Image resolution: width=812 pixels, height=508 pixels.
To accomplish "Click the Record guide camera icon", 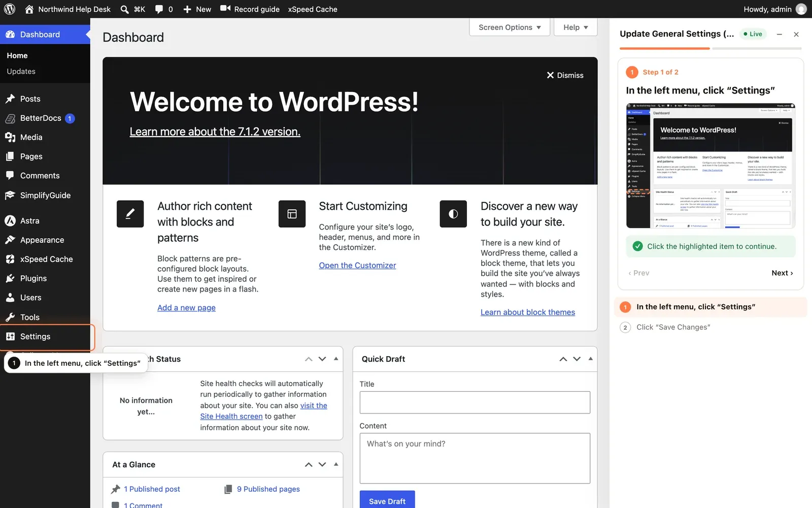I will (x=225, y=9).
